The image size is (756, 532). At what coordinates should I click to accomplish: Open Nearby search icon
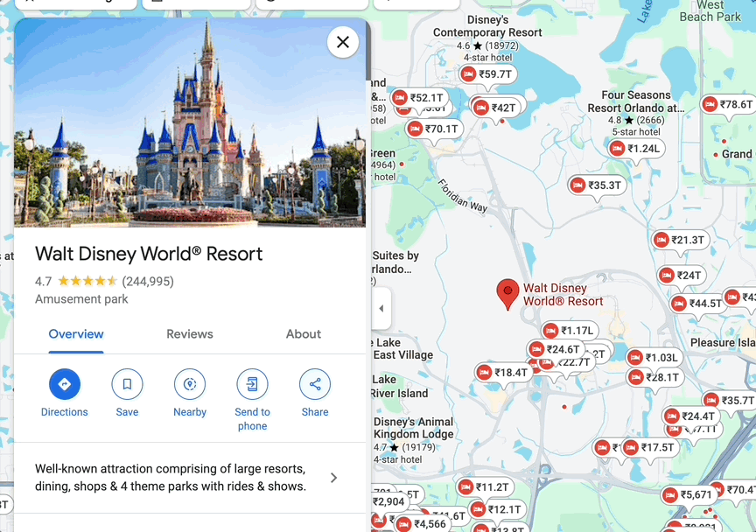point(190,384)
